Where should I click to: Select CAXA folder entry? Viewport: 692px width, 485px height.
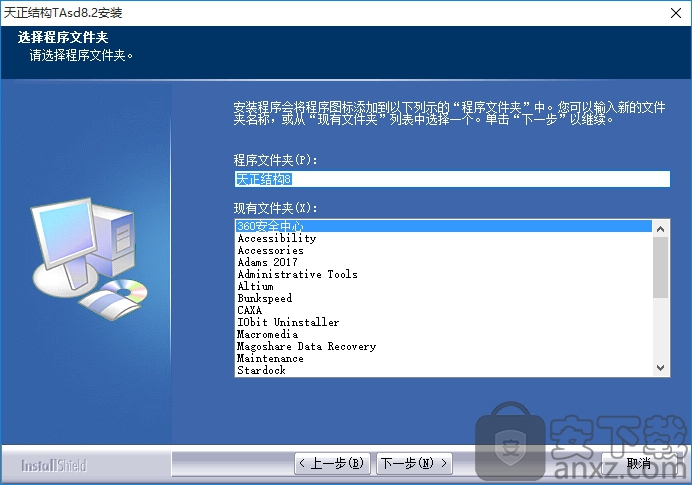443,310
